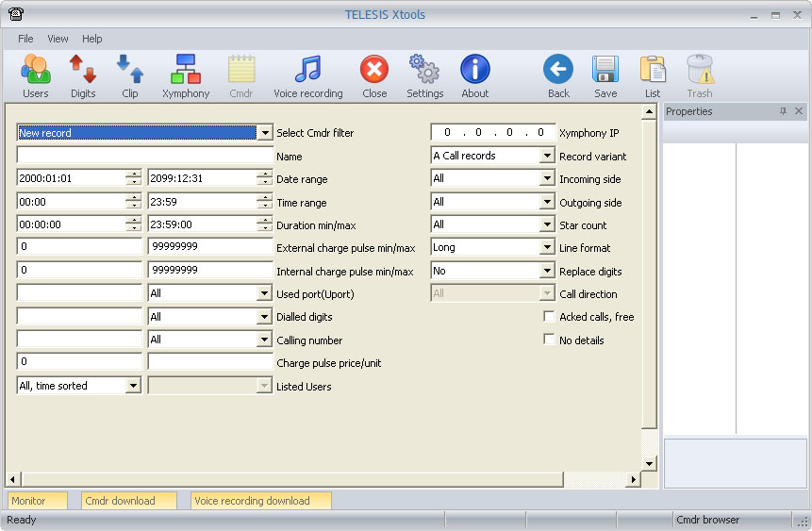The width and height of the screenshot is (812, 531).
Task: Open the Digits toolbar icon
Action: [x=83, y=75]
